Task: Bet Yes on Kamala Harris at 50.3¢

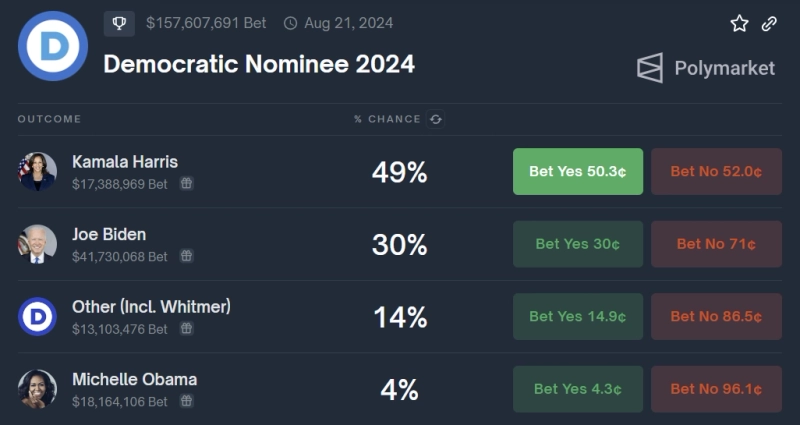Action: (x=577, y=171)
